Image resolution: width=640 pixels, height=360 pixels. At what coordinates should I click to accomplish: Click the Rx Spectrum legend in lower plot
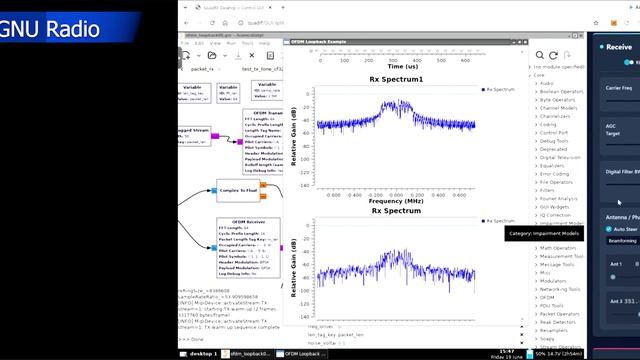pyautogui.click(x=498, y=221)
